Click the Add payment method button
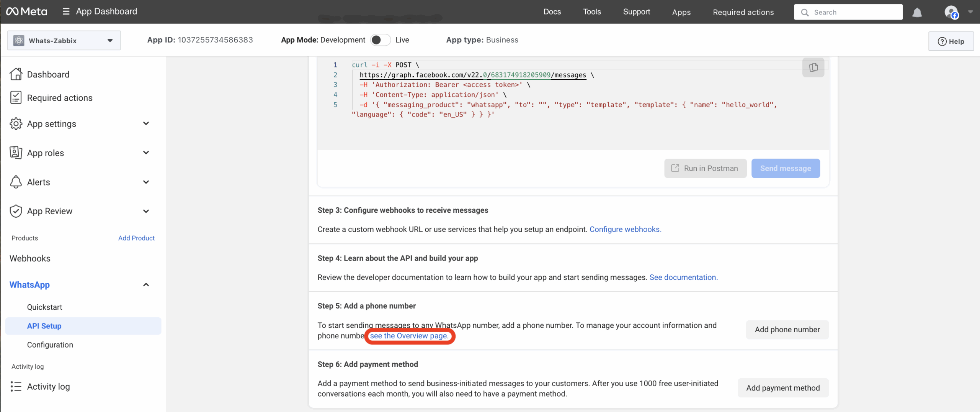Screen dimensions: 980x412 click(783, 388)
